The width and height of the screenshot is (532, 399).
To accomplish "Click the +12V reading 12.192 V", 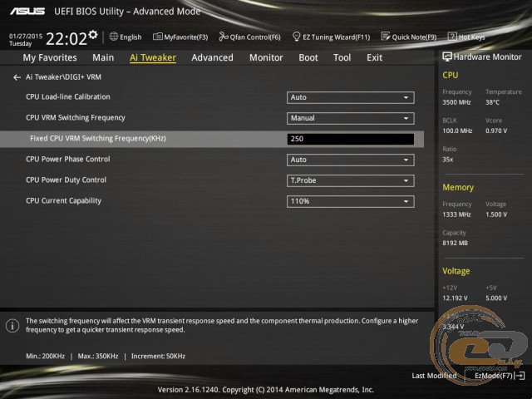I will [x=455, y=298].
